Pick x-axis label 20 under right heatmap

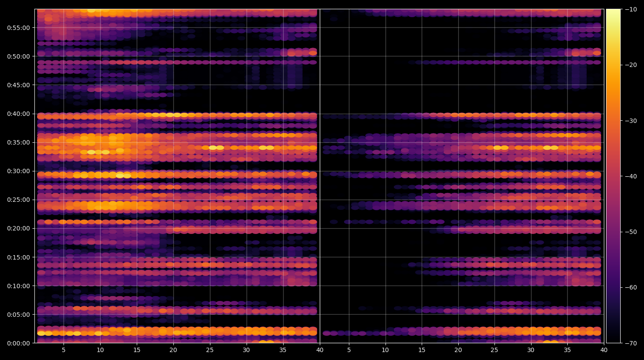[x=458, y=350]
